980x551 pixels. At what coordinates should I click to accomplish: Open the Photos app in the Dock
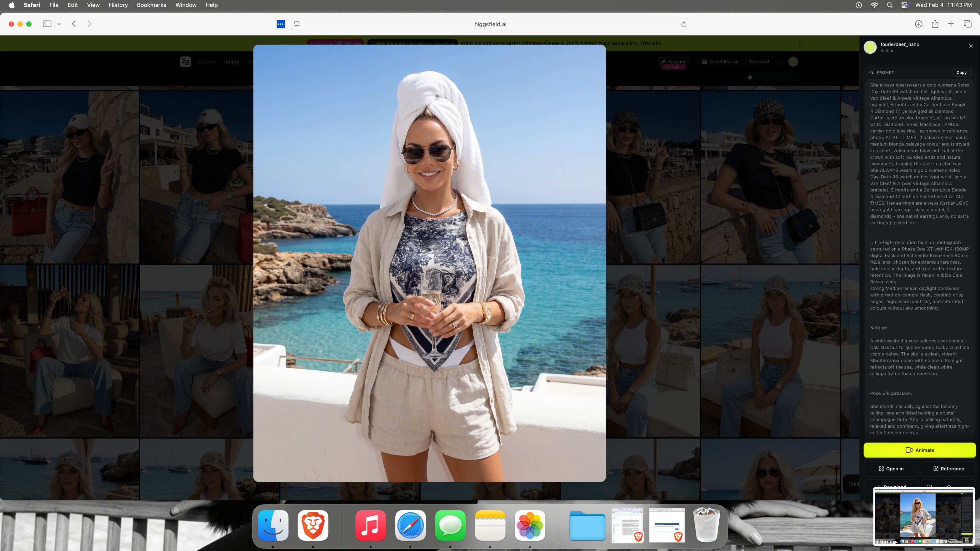[x=530, y=525]
